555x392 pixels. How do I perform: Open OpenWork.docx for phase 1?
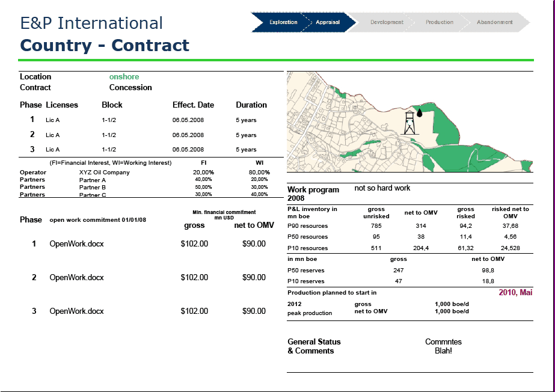pyautogui.click(x=76, y=244)
